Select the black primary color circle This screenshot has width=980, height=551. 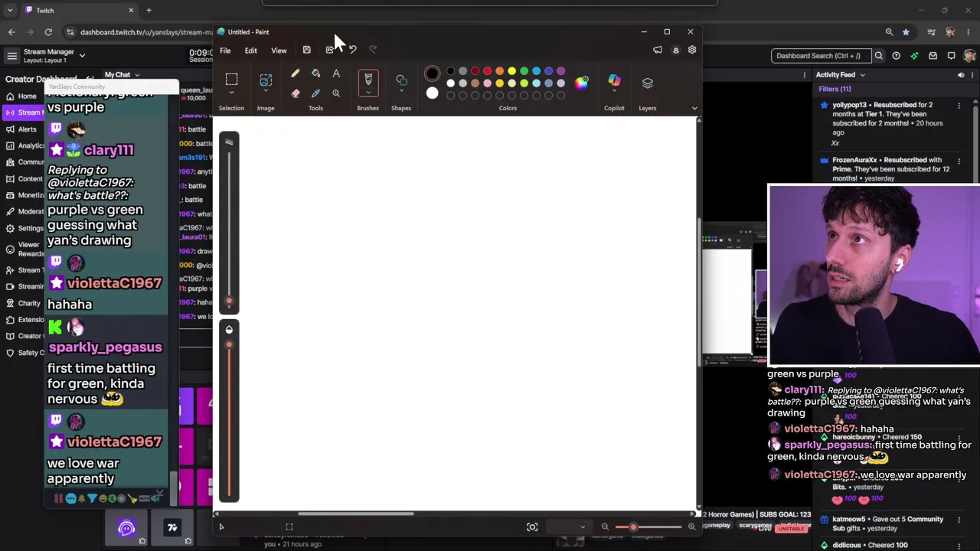(432, 74)
